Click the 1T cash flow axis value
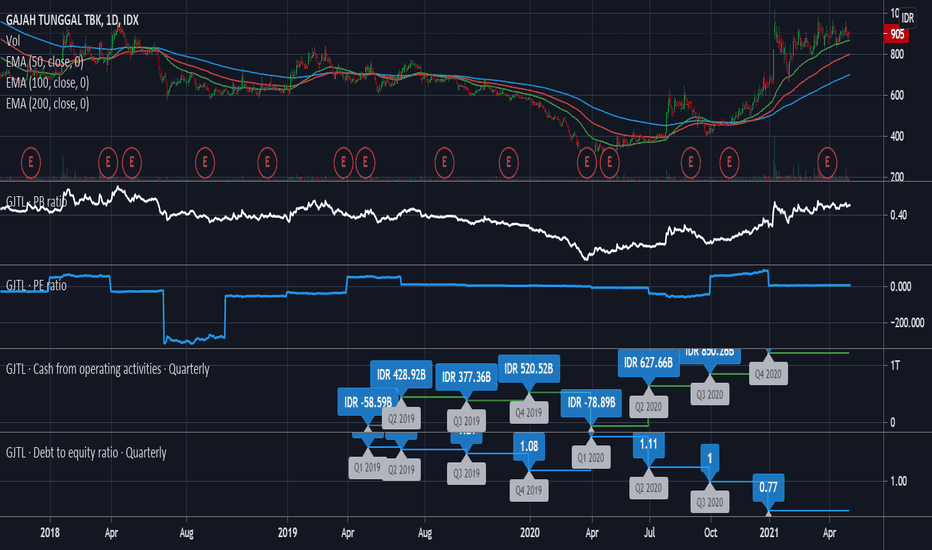Image resolution: width=932 pixels, height=550 pixels. tap(895, 366)
